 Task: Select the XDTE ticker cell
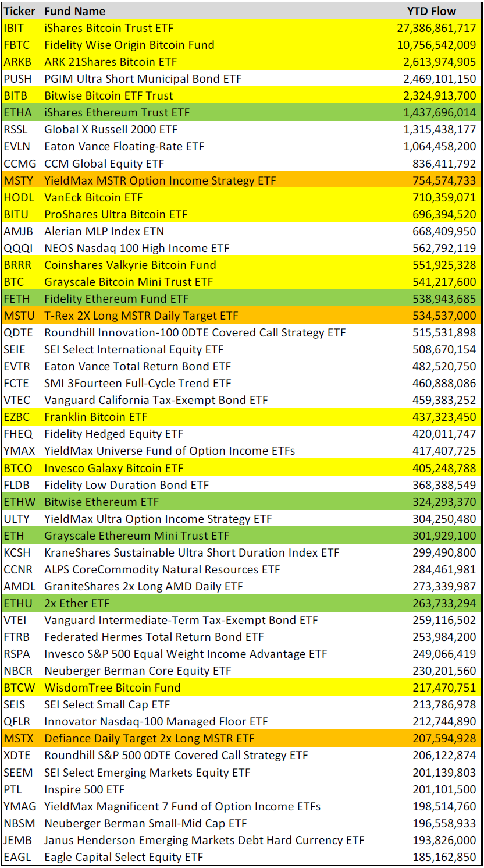(x=17, y=755)
